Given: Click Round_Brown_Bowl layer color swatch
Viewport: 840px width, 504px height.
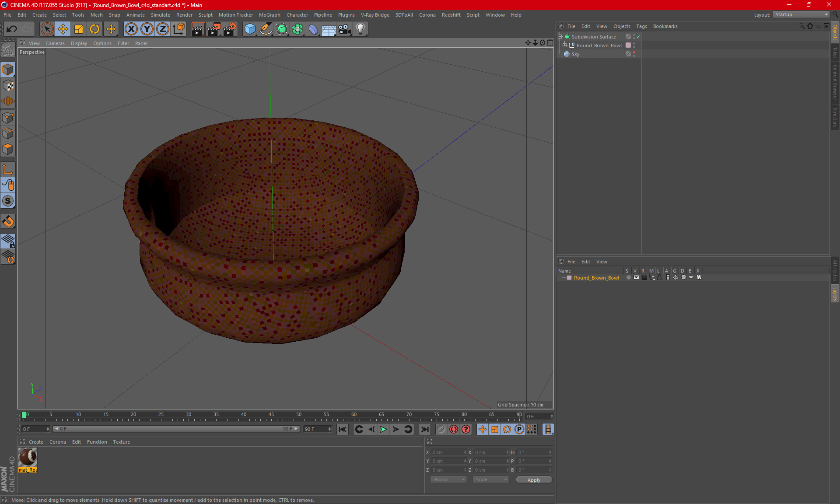Looking at the screenshot, I should click(569, 278).
